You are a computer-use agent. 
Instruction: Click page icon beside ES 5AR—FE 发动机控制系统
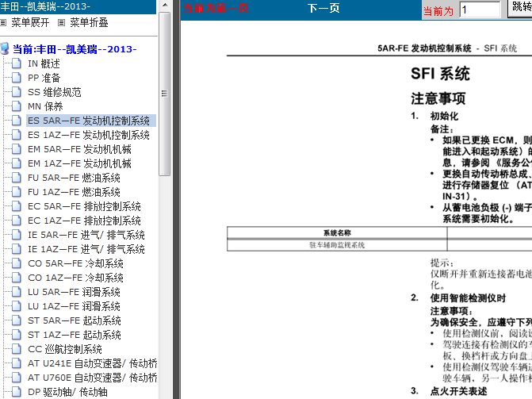(17, 121)
